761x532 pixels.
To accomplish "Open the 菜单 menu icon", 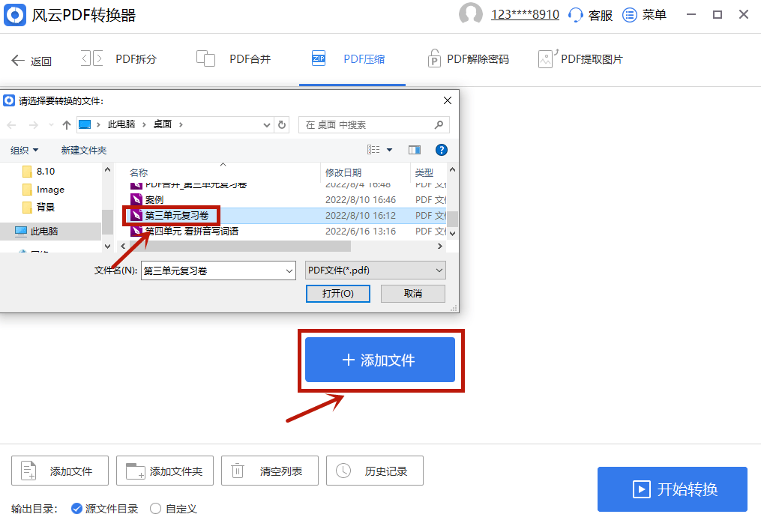I will (628, 14).
